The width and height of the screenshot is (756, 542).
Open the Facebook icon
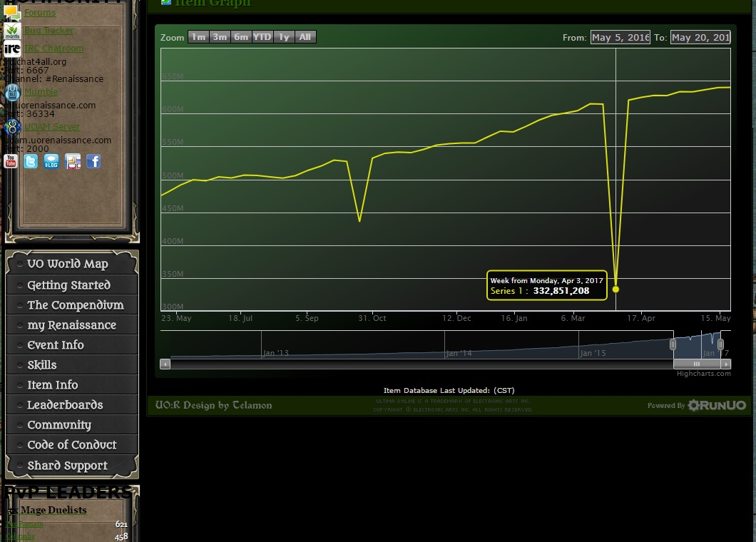[x=93, y=162]
